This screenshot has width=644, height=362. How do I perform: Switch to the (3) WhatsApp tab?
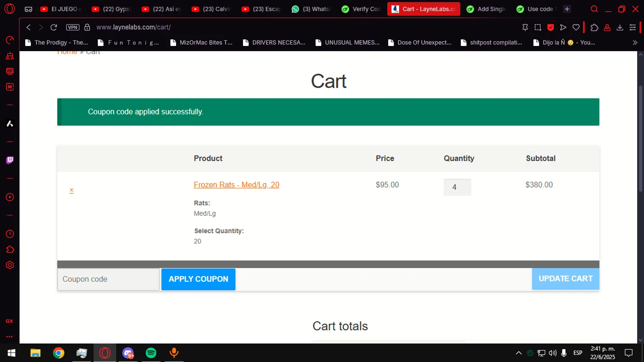[311, 9]
